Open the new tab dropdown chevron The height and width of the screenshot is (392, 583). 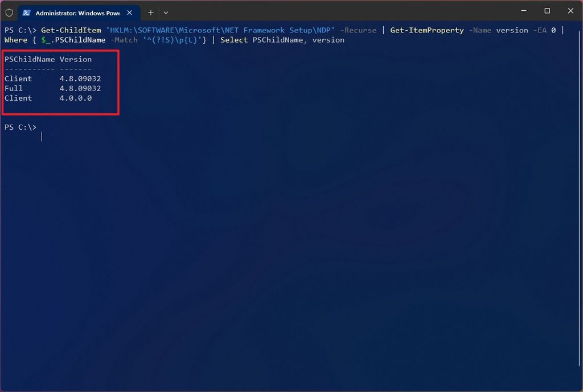166,12
